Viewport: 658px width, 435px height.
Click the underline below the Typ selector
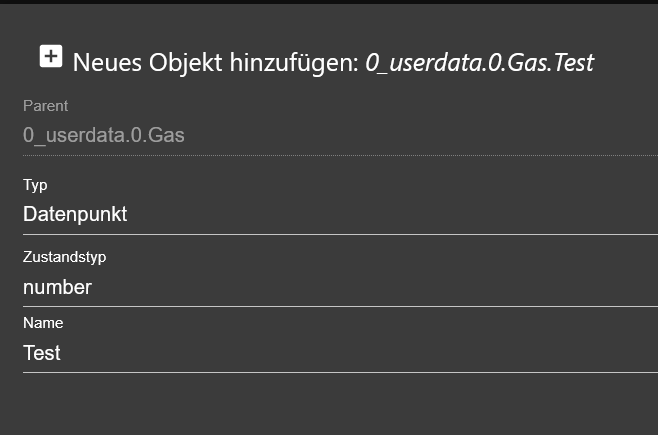click(x=340, y=234)
